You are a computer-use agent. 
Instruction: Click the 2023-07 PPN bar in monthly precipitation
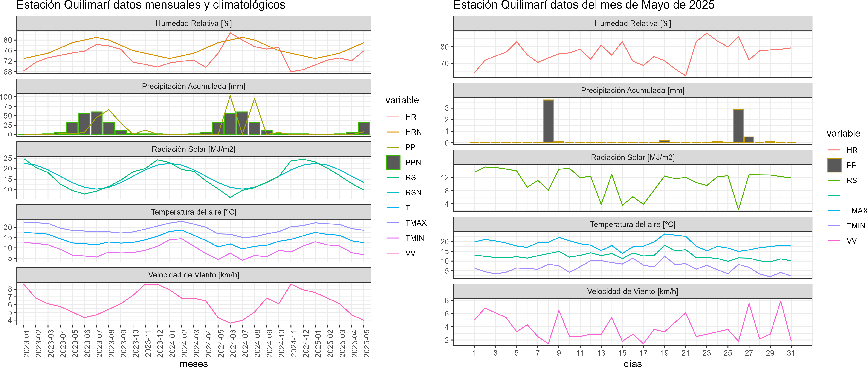pyautogui.click(x=96, y=123)
